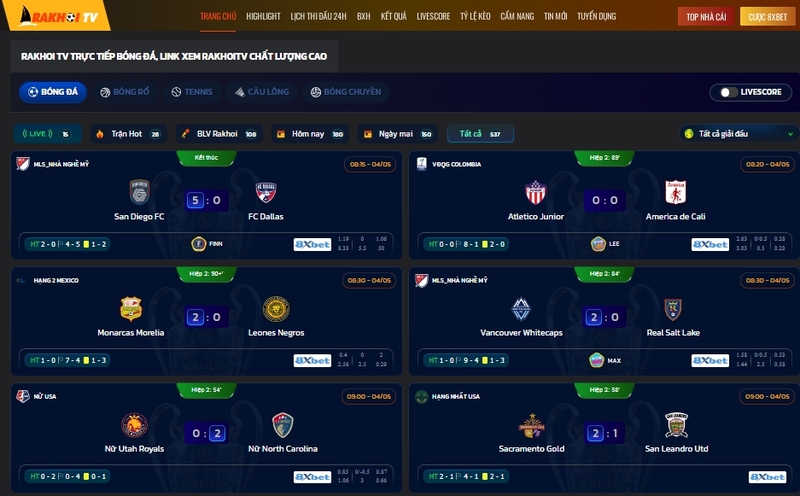
Task: Expand the Tất cả giải đấu dropdown
Action: (x=739, y=134)
